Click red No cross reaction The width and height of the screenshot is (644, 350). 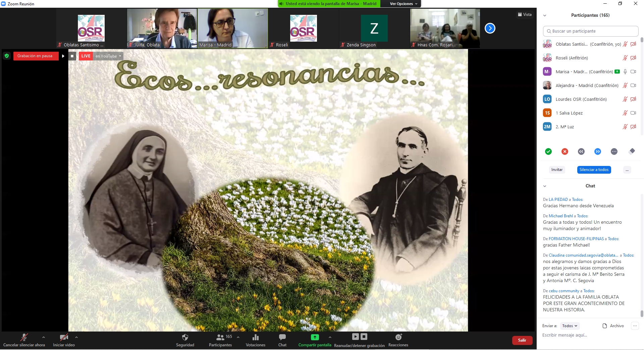click(x=565, y=151)
